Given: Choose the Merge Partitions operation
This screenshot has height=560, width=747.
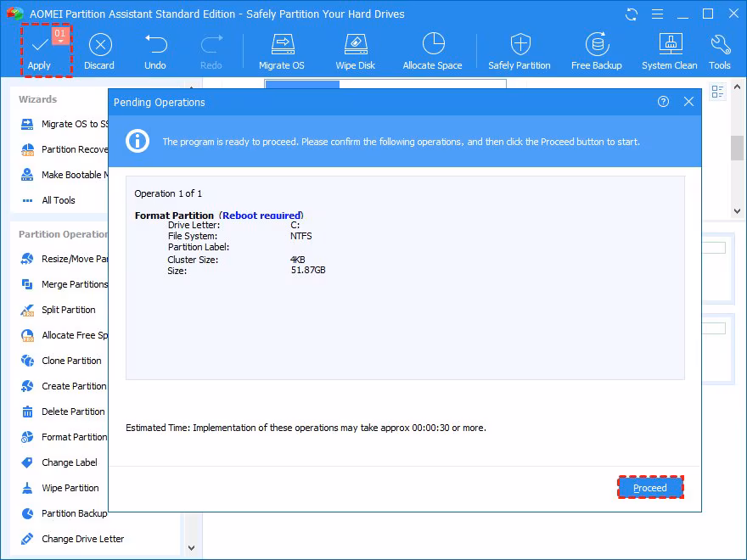Looking at the screenshot, I should pos(65,284).
